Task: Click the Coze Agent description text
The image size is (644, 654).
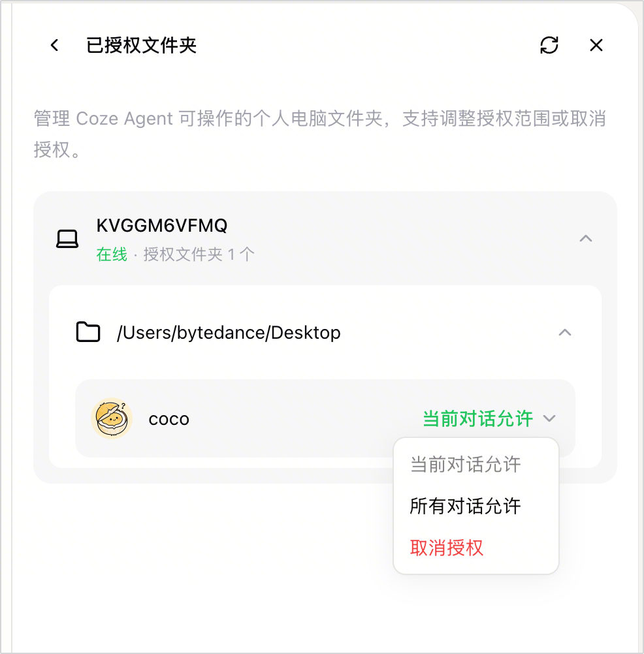Action: pos(319,134)
